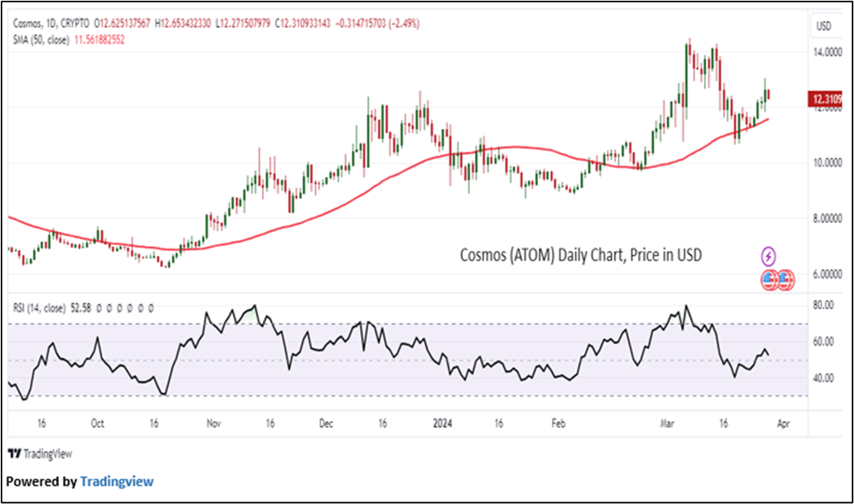Click the Cosmos, 1D, CRYPTO symbol title
This screenshot has width=854, height=504.
(51, 24)
